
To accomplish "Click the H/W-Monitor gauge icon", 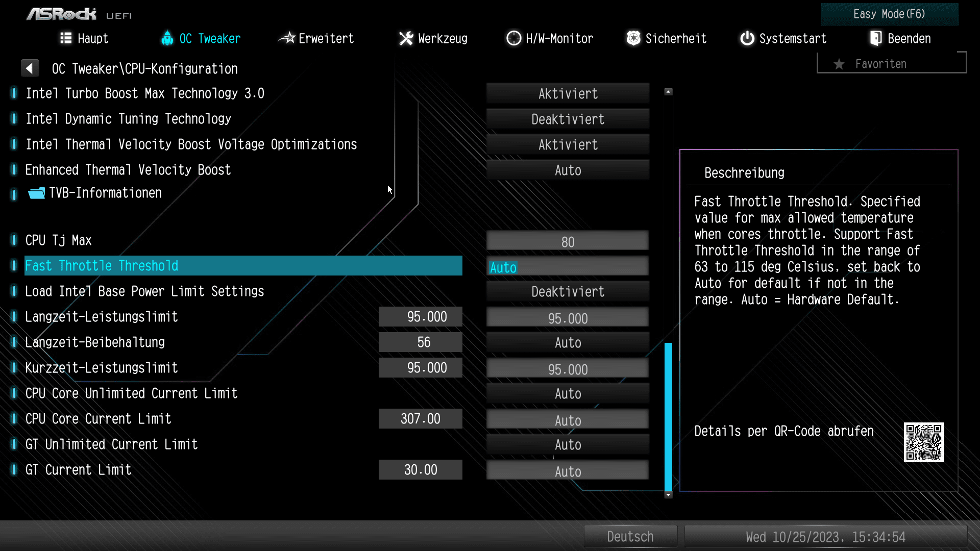I will click(513, 38).
